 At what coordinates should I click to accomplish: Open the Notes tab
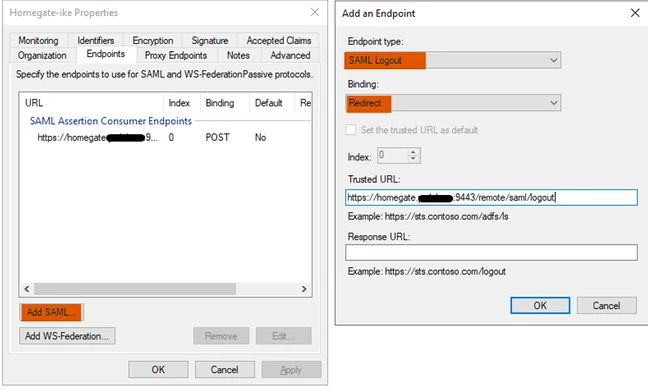238,55
